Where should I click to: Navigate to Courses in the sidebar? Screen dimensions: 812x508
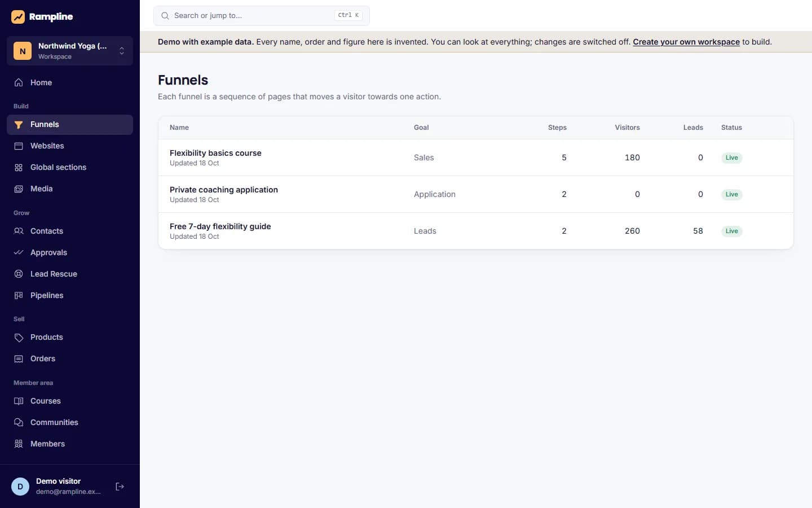click(x=70, y=401)
